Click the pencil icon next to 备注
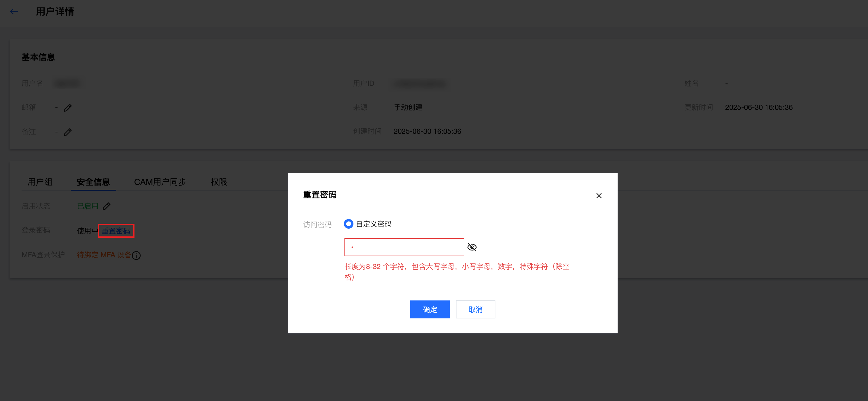The image size is (868, 401). click(68, 132)
